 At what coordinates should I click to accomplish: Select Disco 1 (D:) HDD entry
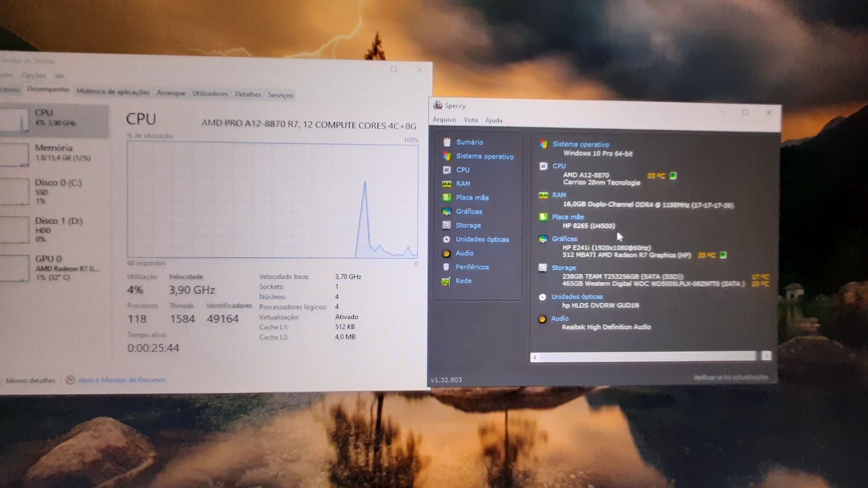coord(53,230)
